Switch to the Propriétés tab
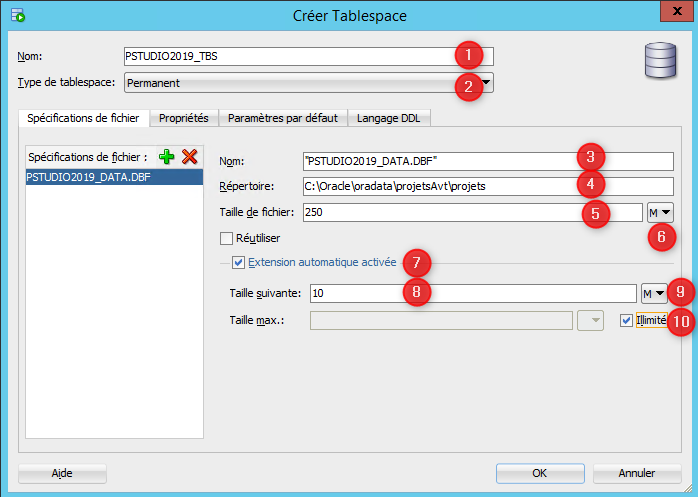 (184, 118)
